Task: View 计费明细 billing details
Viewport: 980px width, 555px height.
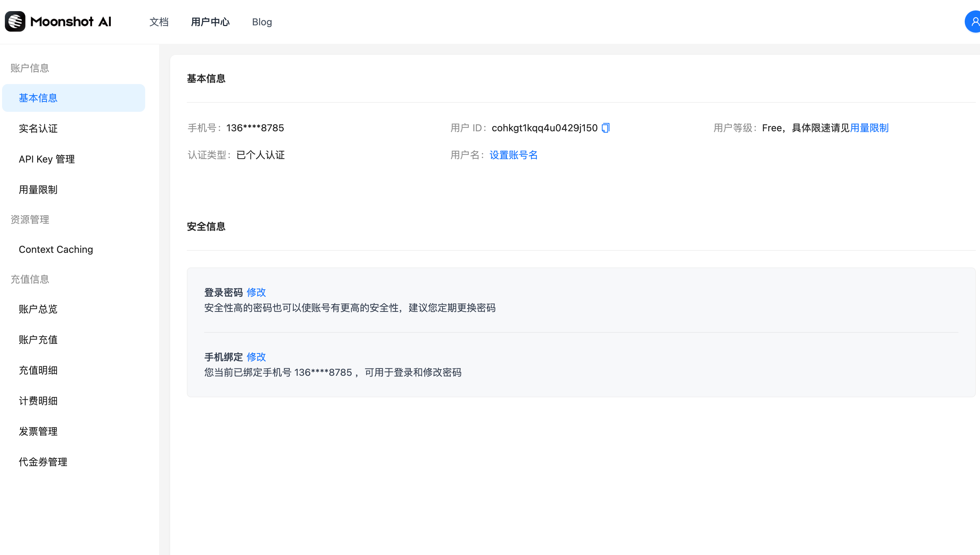Action: pos(38,401)
